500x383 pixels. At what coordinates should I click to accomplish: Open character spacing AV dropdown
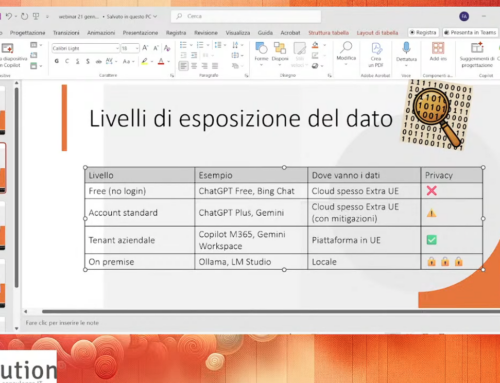point(111,61)
